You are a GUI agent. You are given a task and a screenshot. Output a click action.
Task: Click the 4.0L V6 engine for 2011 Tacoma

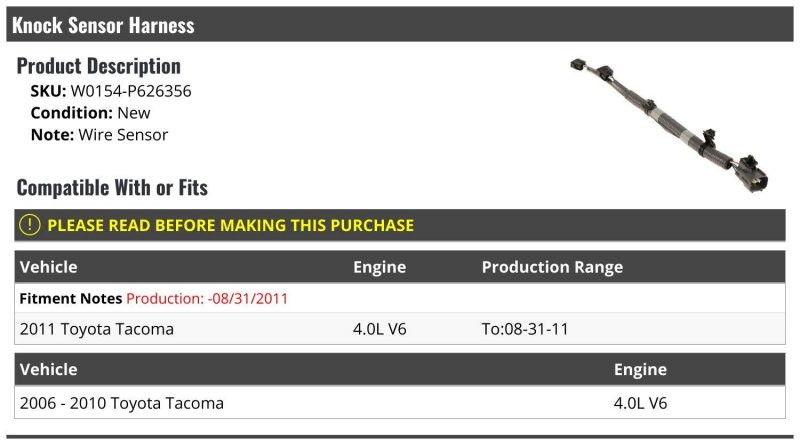(x=379, y=329)
